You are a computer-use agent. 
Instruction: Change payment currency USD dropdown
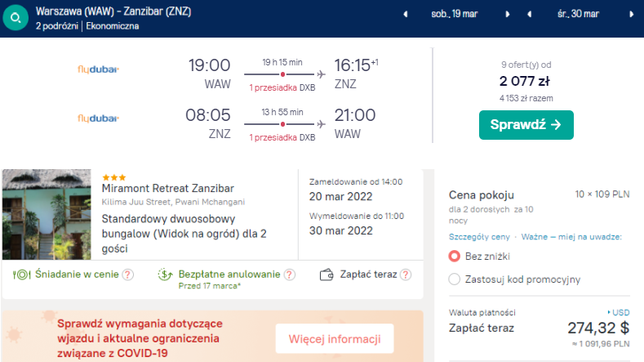(619, 313)
